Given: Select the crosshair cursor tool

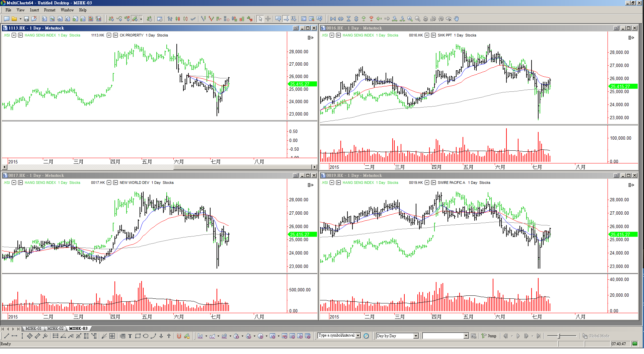Looking at the screenshot, I should pos(268,19).
